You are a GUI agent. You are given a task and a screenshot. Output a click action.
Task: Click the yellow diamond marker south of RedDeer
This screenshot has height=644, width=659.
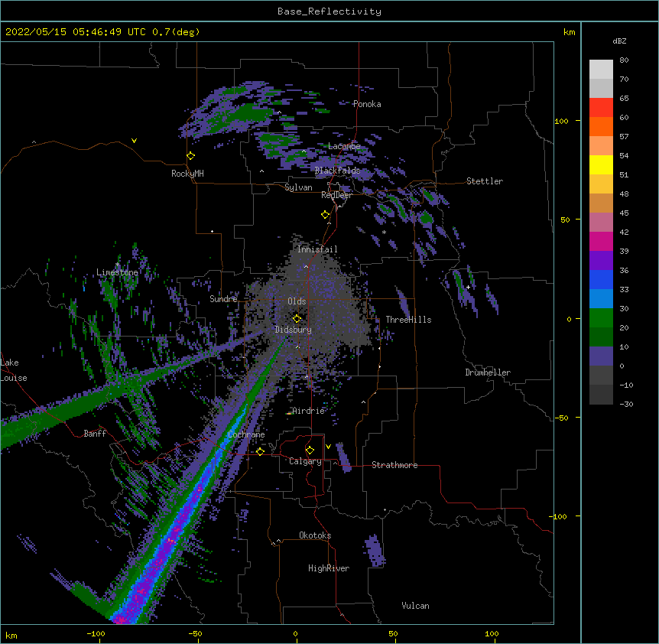[x=326, y=215]
